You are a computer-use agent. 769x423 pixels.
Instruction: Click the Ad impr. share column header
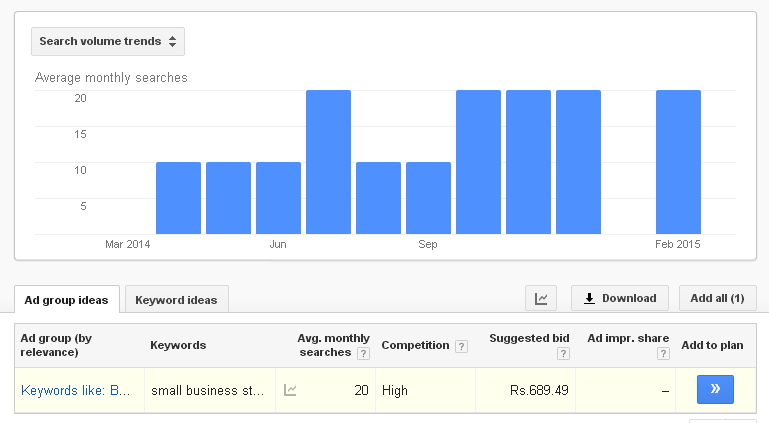coord(628,338)
